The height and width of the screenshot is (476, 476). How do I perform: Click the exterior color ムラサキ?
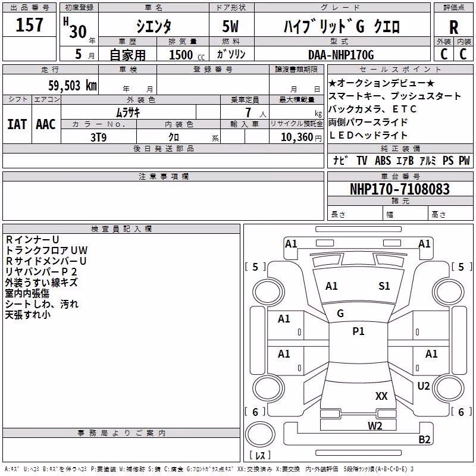pos(128,112)
